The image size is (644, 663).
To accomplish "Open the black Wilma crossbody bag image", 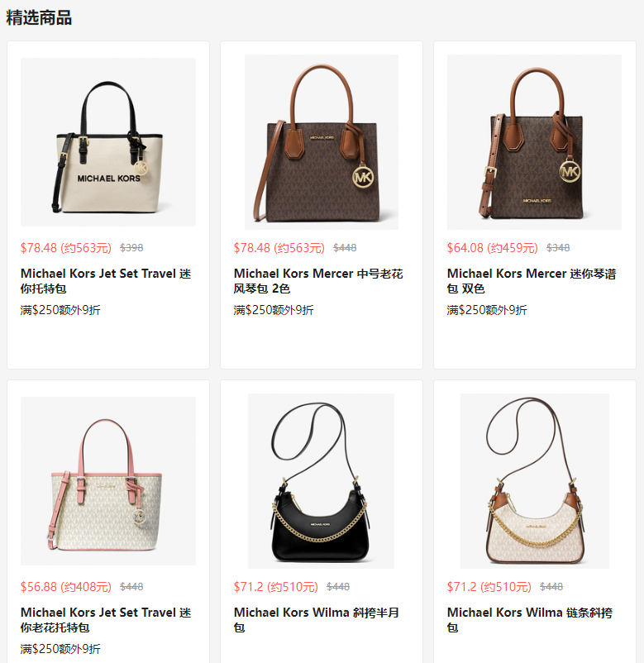I will 321,481.
